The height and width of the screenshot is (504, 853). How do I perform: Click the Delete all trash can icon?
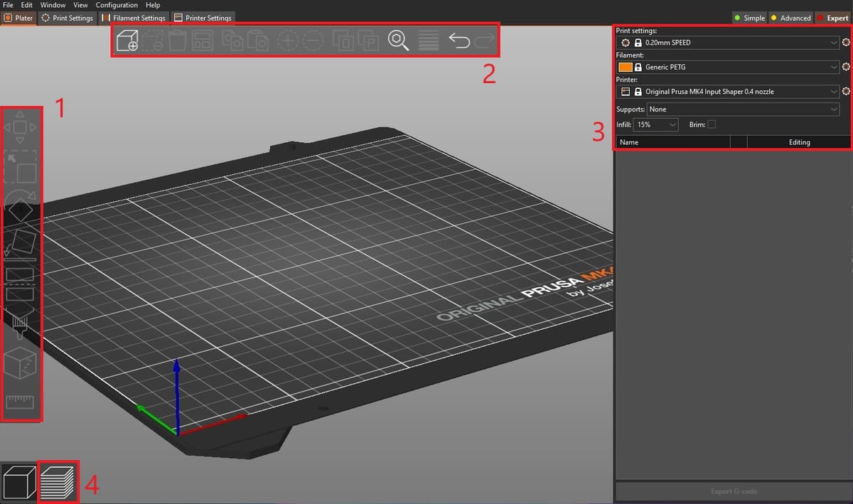coord(177,41)
